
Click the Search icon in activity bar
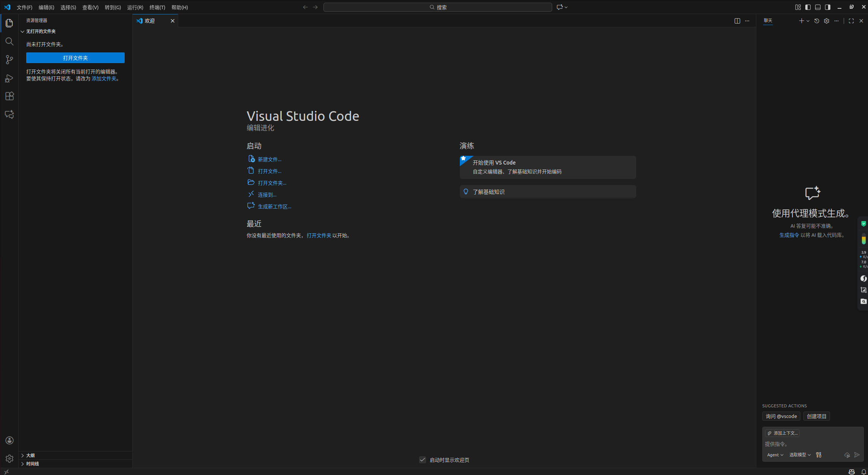tap(10, 41)
